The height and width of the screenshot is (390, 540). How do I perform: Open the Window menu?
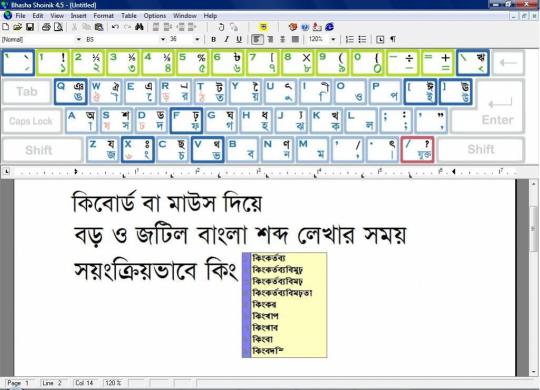click(185, 16)
